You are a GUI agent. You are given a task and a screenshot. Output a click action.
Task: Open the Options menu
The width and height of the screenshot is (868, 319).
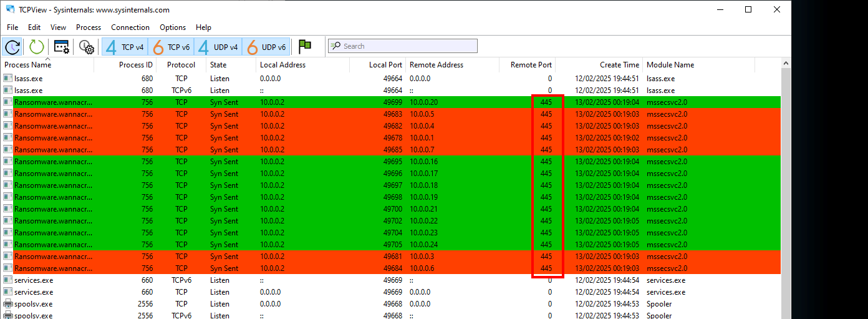coord(173,27)
